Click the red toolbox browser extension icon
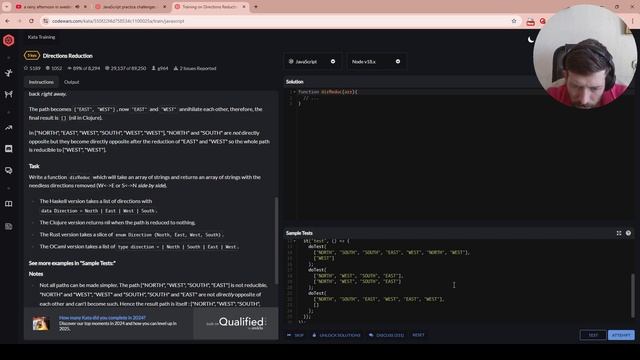Screen dimensions: 640x360 pos(530,21)
